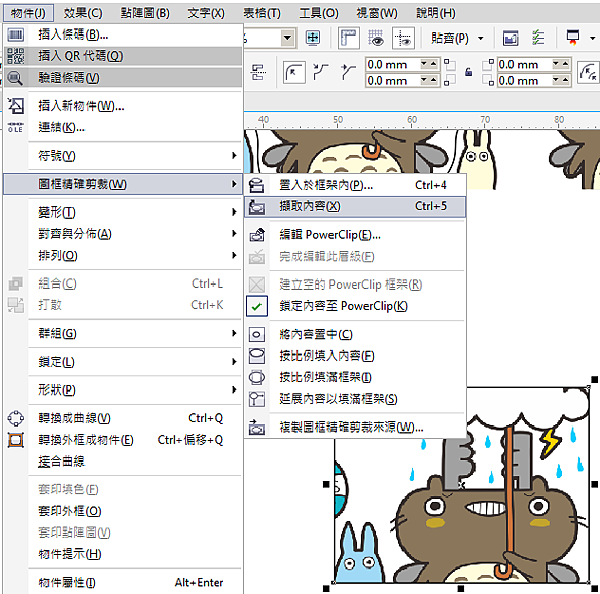600x594 pixels.
Task: Click the Extract Contents icon
Action: coord(257,207)
